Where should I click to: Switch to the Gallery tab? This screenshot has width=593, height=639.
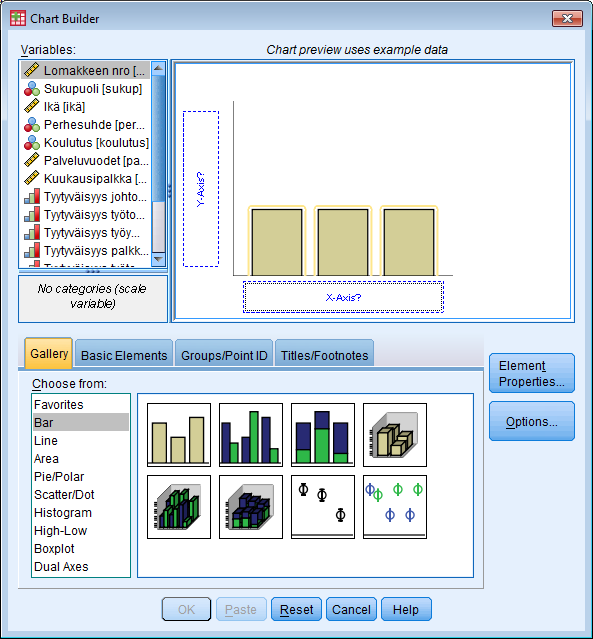click(49, 353)
